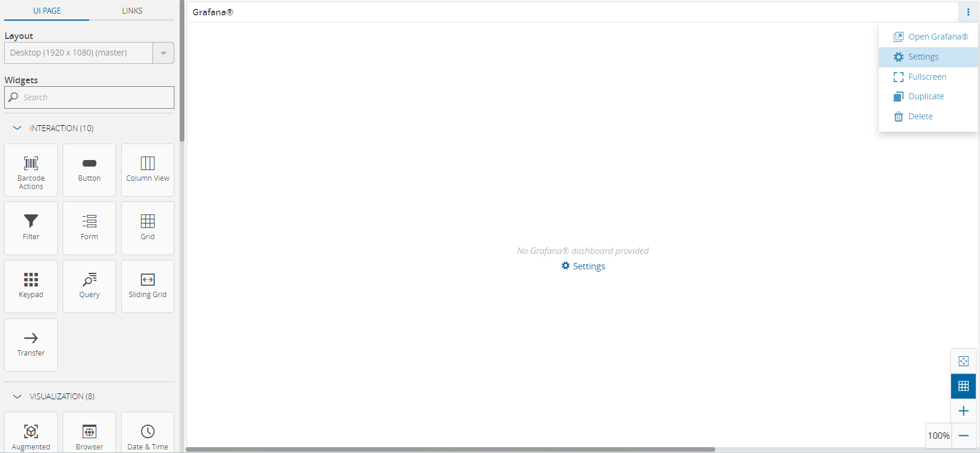The image size is (980, 453).
Task: Open the Layout dropdown
Action: (89, 53)
